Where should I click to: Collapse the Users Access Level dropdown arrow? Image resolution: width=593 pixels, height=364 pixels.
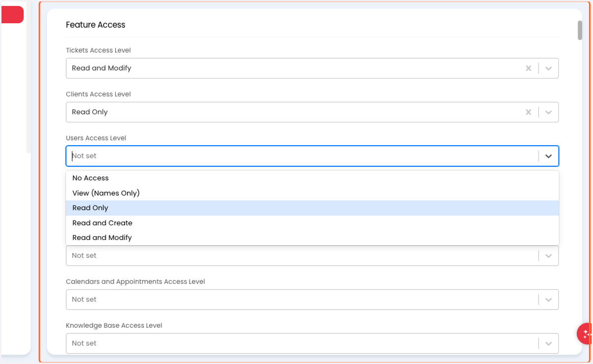click(549, 156)
